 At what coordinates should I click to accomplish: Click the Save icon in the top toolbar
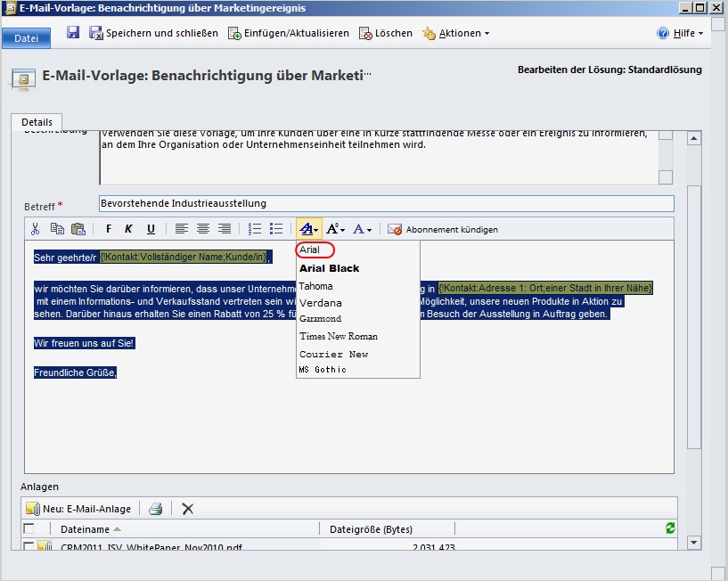click(73, 31)
